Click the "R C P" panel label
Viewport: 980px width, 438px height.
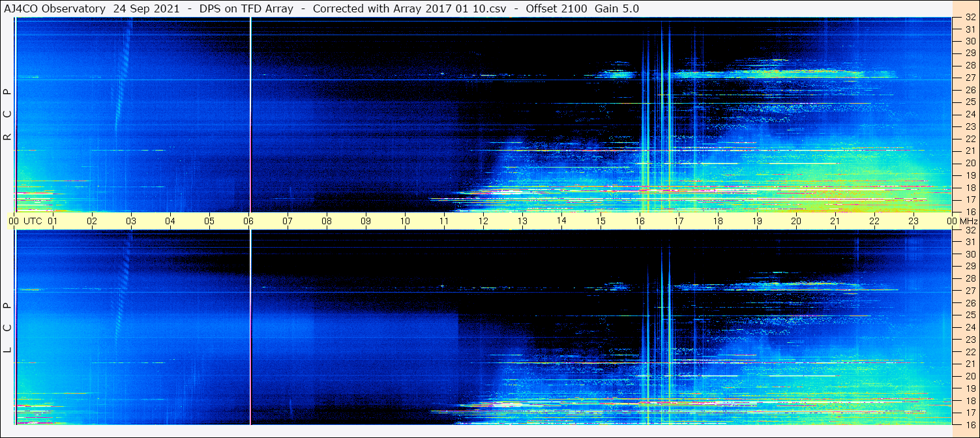pos(8,114)
